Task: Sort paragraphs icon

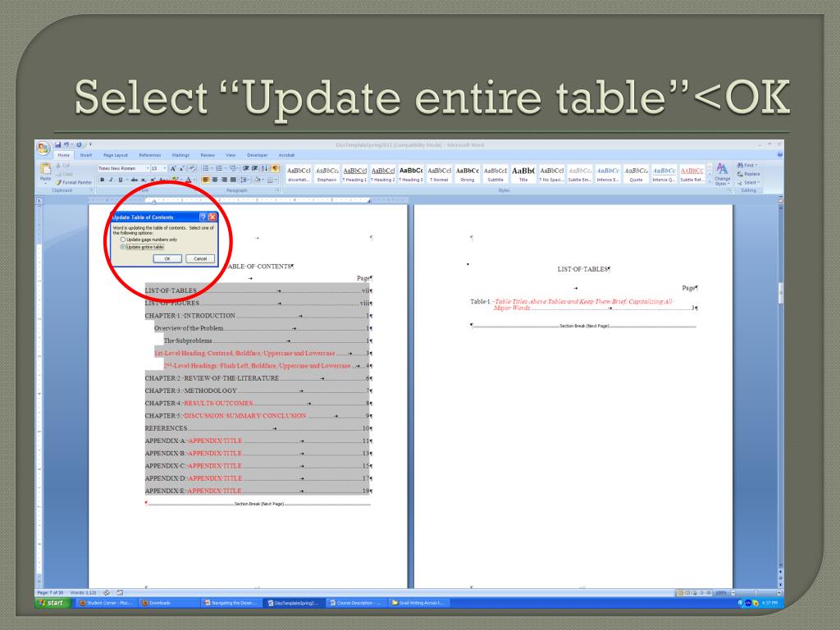Action: [264, 168]
